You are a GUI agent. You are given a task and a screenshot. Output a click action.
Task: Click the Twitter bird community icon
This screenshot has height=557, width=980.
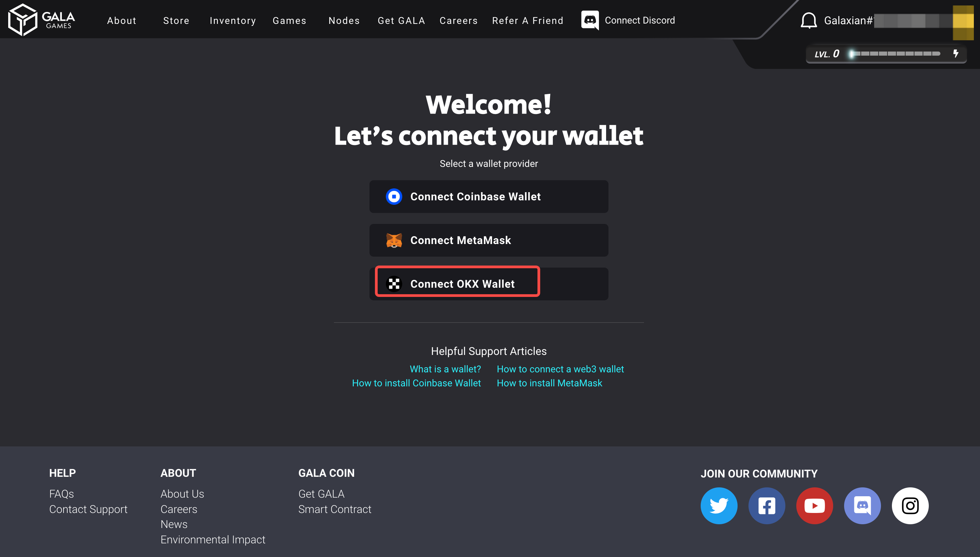(719, 505)
